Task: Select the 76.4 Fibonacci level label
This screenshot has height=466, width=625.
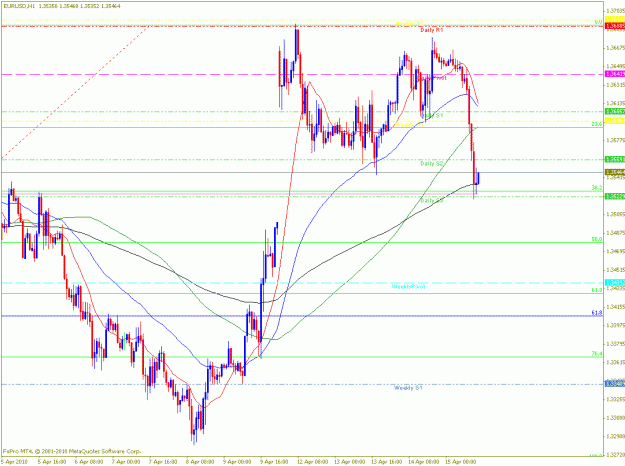Action: tap(597, 354)
